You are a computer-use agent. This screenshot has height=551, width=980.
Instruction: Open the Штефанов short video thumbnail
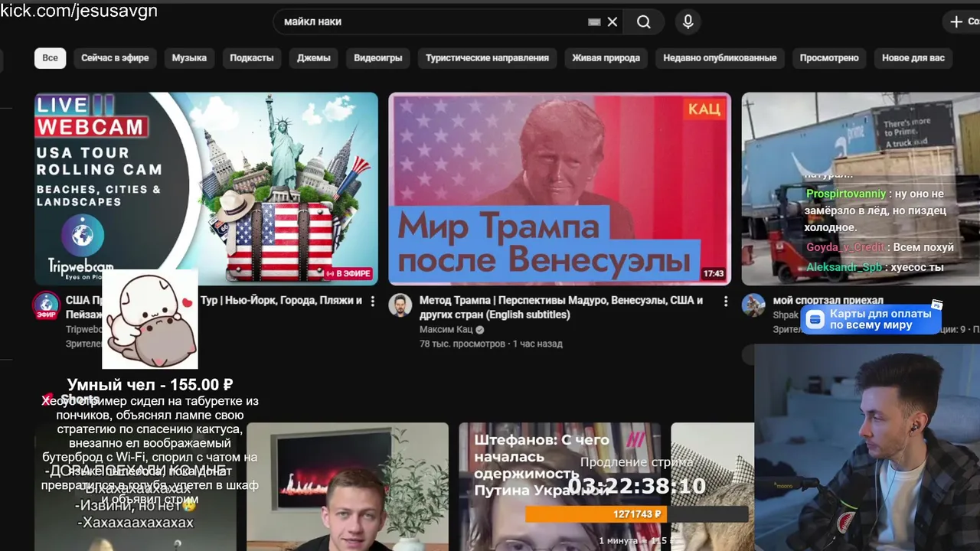coord(560,487)
